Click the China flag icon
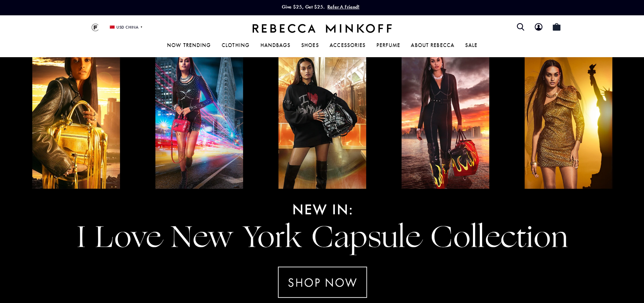This screenshot has height=303, width=644. [112, 27]
